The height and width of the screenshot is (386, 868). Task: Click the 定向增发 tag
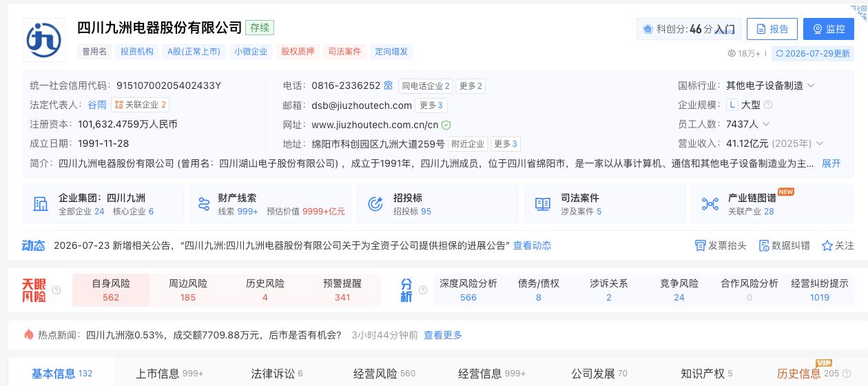pos(391,51)
